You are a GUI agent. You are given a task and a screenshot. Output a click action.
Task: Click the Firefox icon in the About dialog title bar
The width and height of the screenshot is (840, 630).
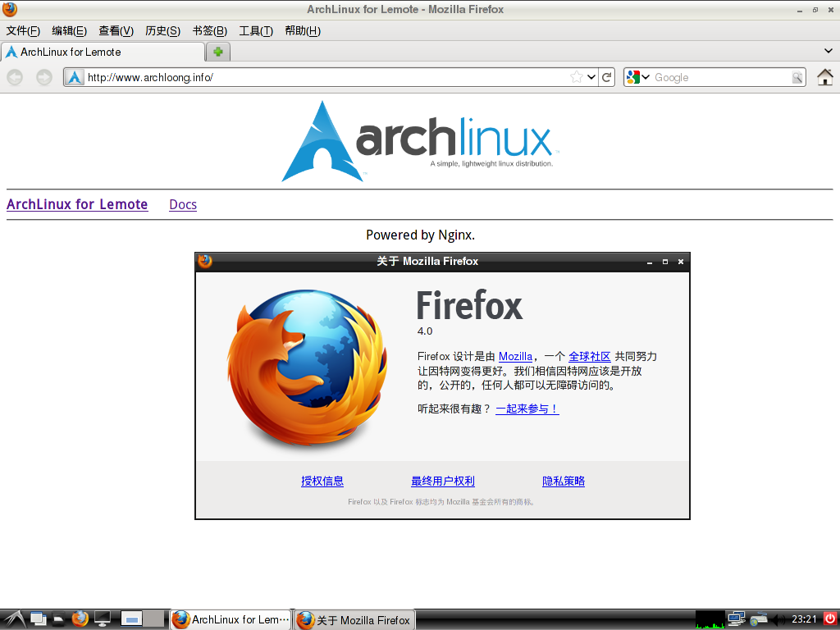(x=205, y=262)
